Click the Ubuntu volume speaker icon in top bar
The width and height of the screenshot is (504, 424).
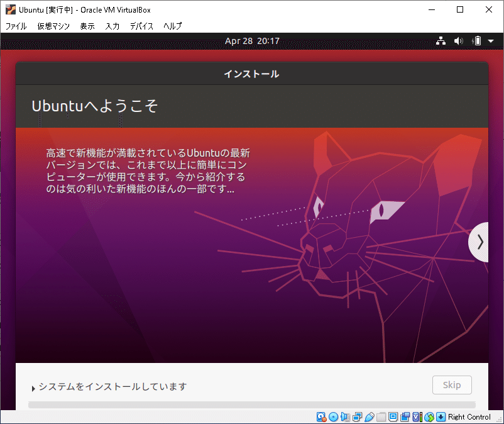coord(458,41)
